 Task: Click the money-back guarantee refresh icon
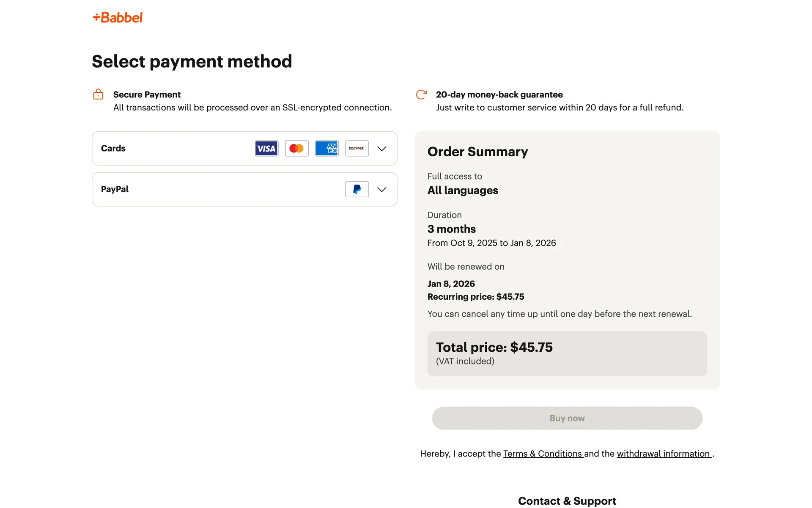pos(421,94)
